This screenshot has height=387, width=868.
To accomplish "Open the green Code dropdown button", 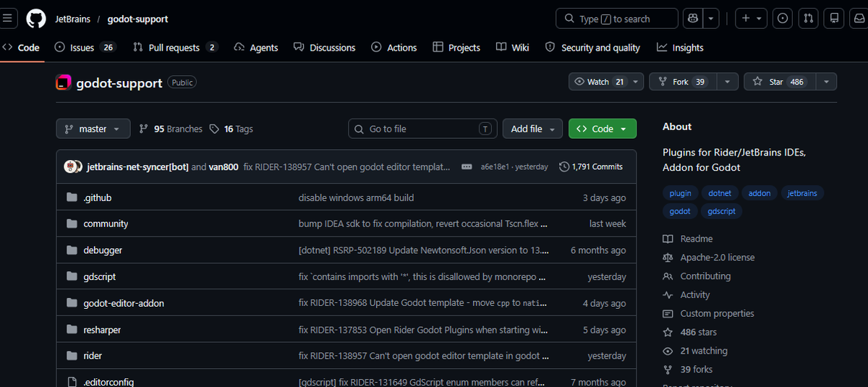I will click(x=603, y=129).
